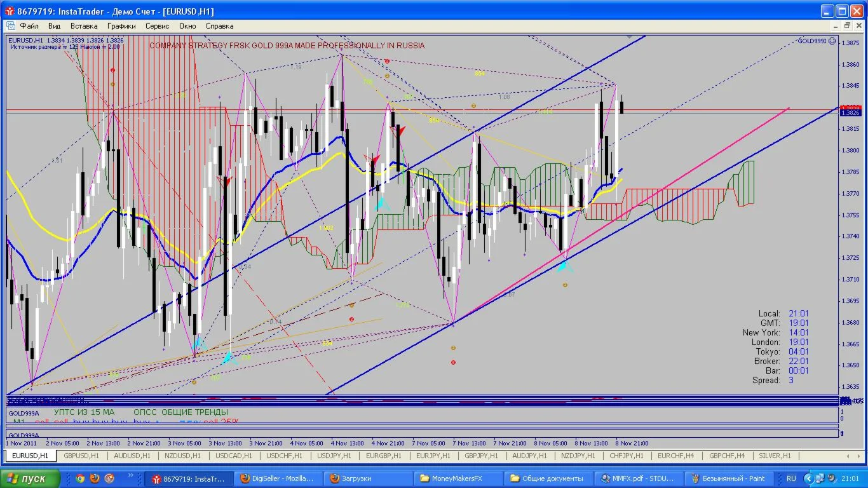This screenshot has width=868, height=488.
Task: Click the "УПТС ИЗ 15 МА" indicator label
Action: click(x=84, y=412)
